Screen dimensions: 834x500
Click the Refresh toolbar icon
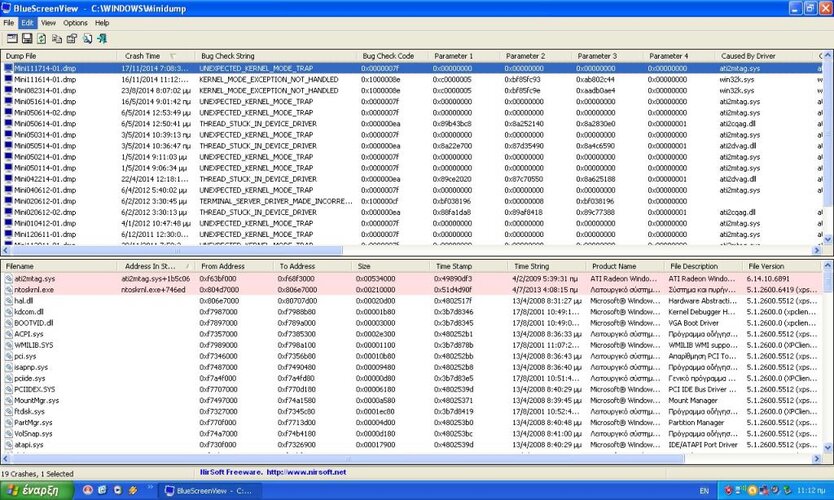pyautogui.click(x=41, y=38)
